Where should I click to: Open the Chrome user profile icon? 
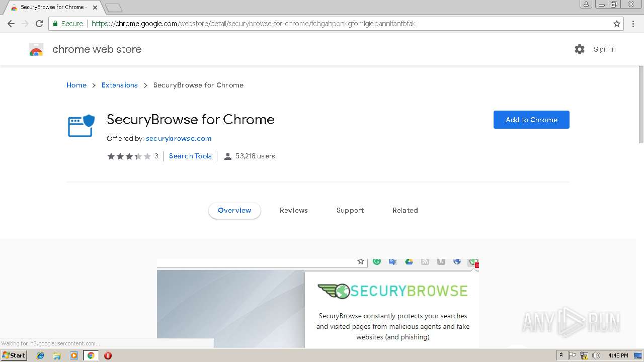(586, 4)
